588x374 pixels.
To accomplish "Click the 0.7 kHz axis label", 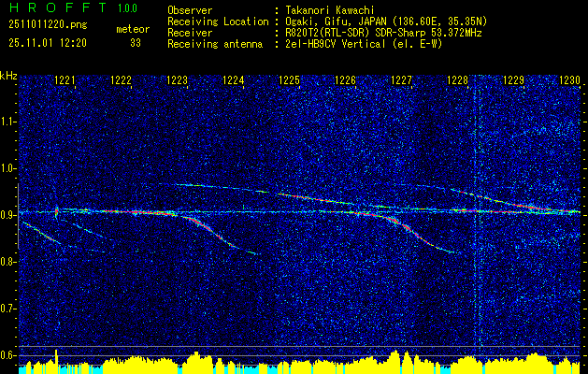I will [8, 309].
